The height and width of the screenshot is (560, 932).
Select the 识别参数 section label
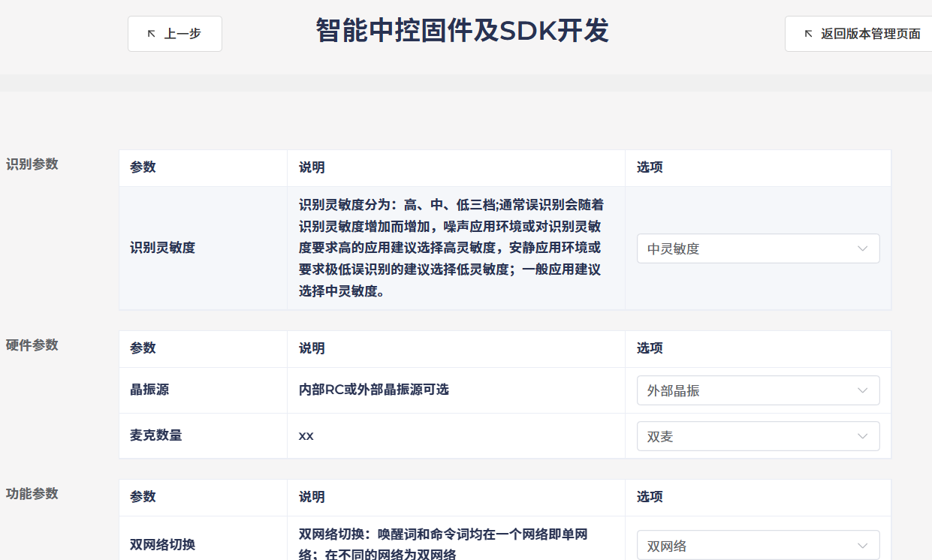32,164
